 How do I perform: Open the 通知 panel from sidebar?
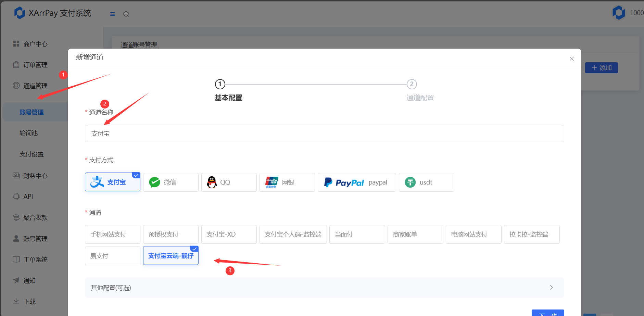click(29, 280)
